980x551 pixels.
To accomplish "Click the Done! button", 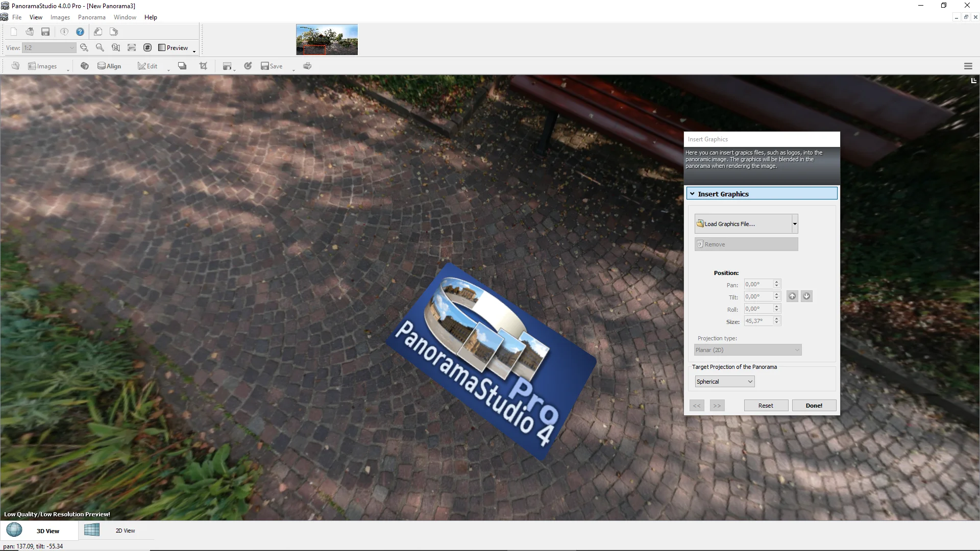I will 814,405.
